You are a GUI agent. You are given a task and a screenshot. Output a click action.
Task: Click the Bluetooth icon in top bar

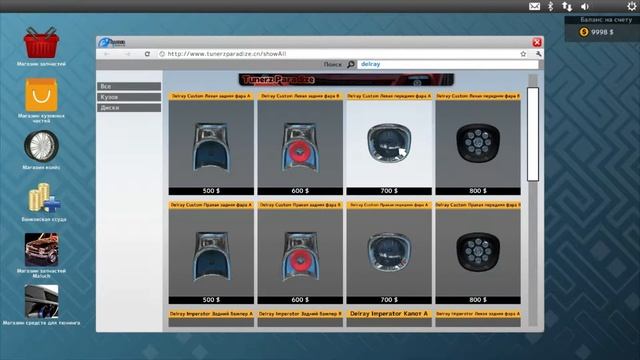coord(550,6)
